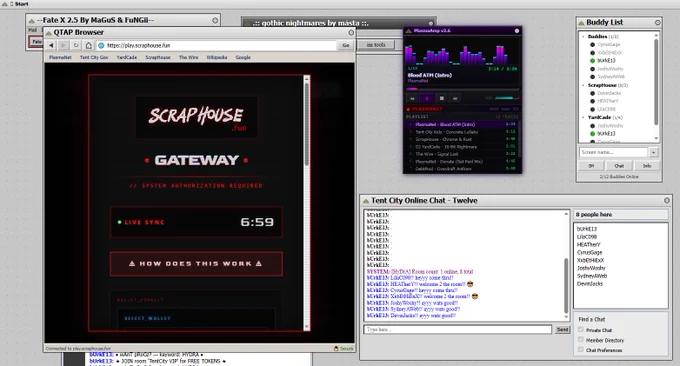Click CyrusGage's status dot under Buddies
This screenshot has height=366, width=680.
[592, 45]
